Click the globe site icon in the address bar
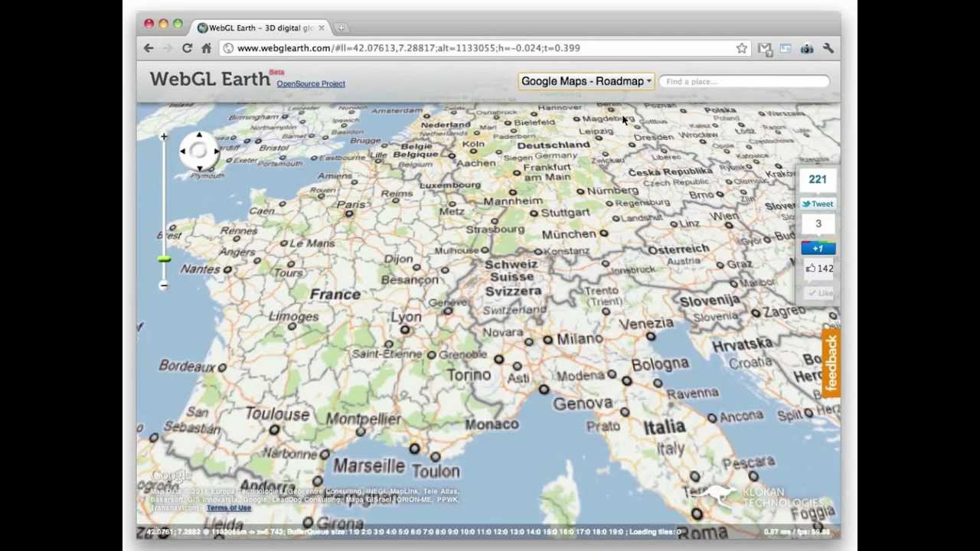This screenshot has height=551, width=980. pyautogui.click(x=228, y=48)
